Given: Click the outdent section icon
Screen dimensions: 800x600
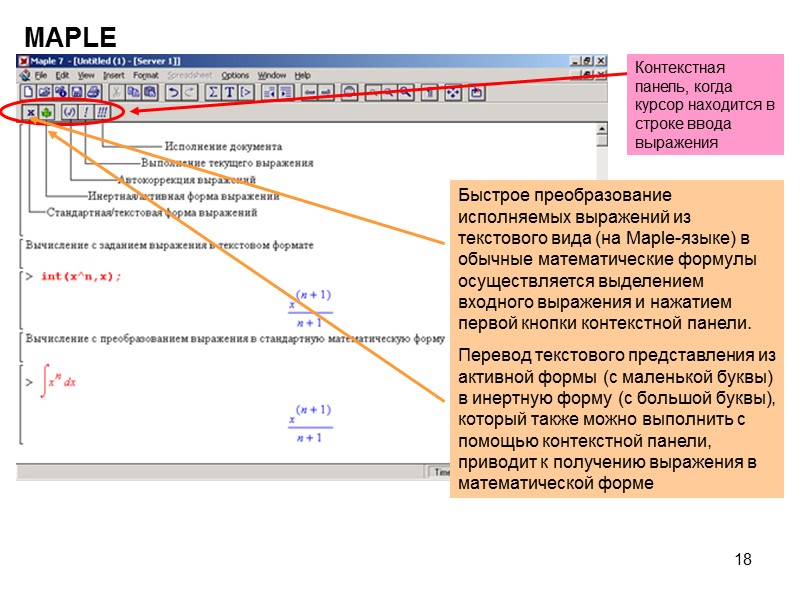Looking at the screenshot, I should 269,92.
